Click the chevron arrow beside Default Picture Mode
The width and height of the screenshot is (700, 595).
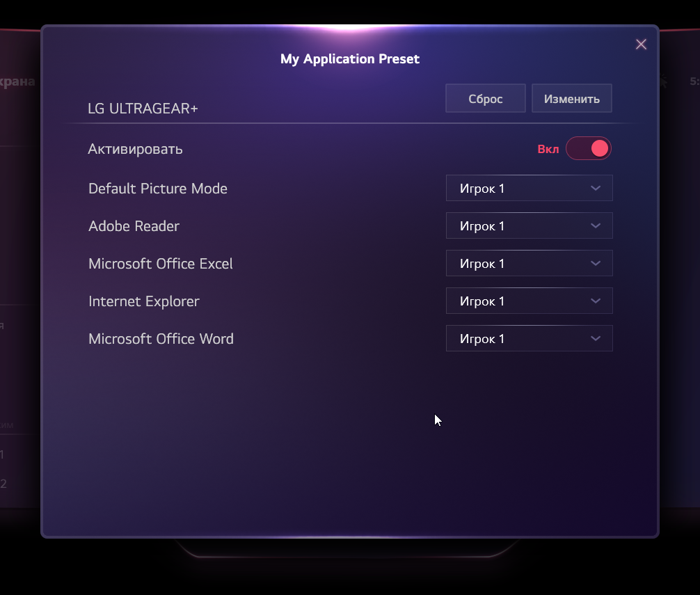(596, 189)
